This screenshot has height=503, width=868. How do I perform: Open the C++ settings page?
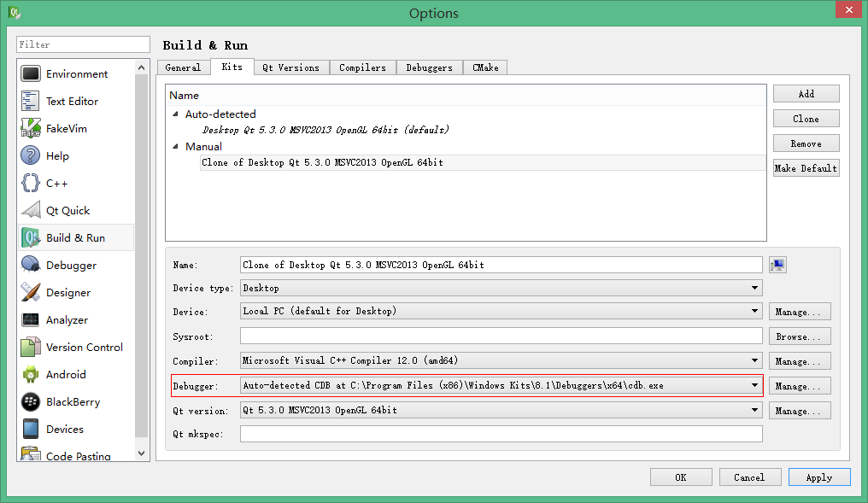(29, 183)
